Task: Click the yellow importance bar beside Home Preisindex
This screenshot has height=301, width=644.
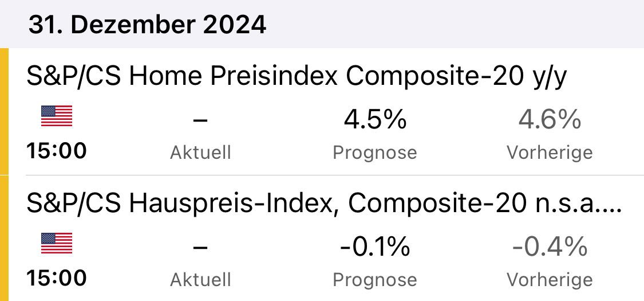Action: click(4, 112)
